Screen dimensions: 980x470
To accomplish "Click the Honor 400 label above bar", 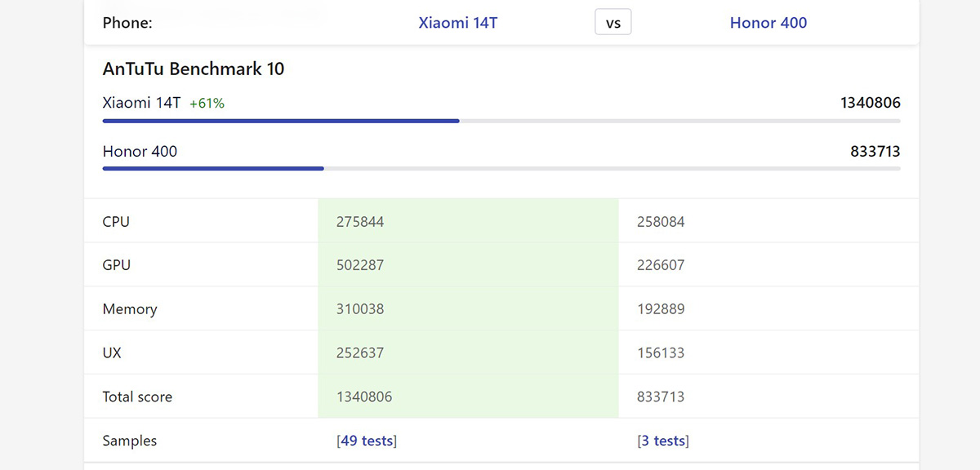I will 140,151.
